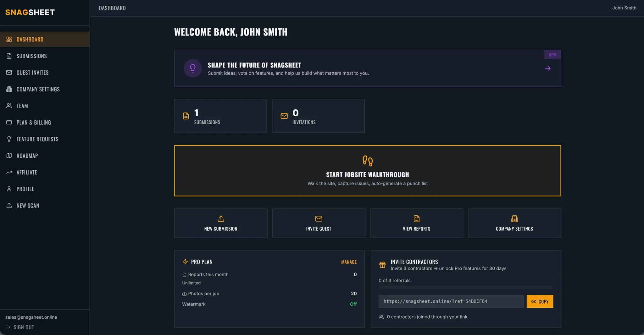The width and height of the screenshot is (644, 335).
Task: Select New Scan in the sidebar
Action: pos(45,206)
